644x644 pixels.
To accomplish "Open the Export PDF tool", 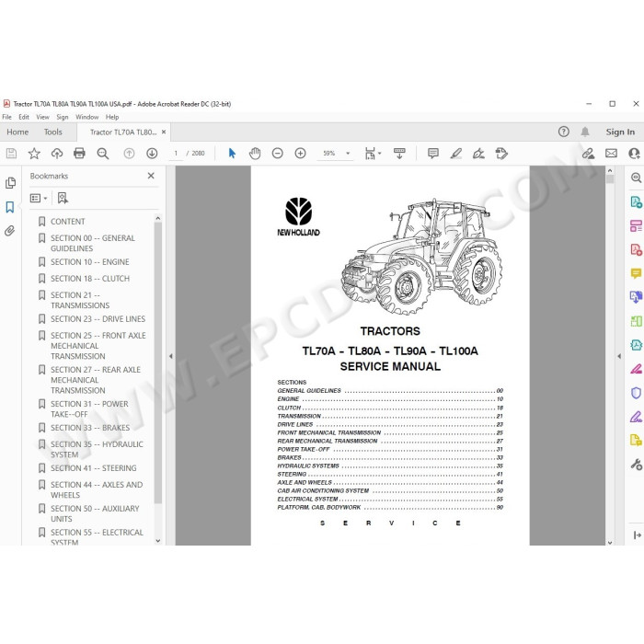I will click(x=636, y=201).
